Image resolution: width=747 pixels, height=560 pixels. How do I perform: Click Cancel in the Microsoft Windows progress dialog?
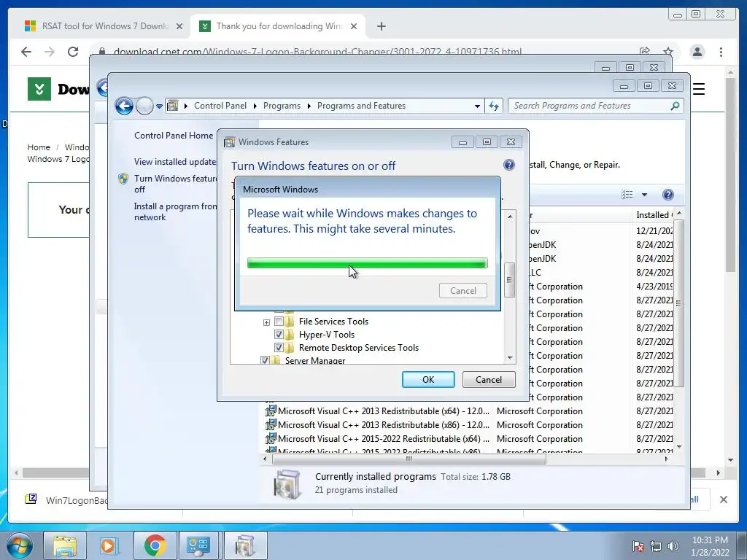462,290
